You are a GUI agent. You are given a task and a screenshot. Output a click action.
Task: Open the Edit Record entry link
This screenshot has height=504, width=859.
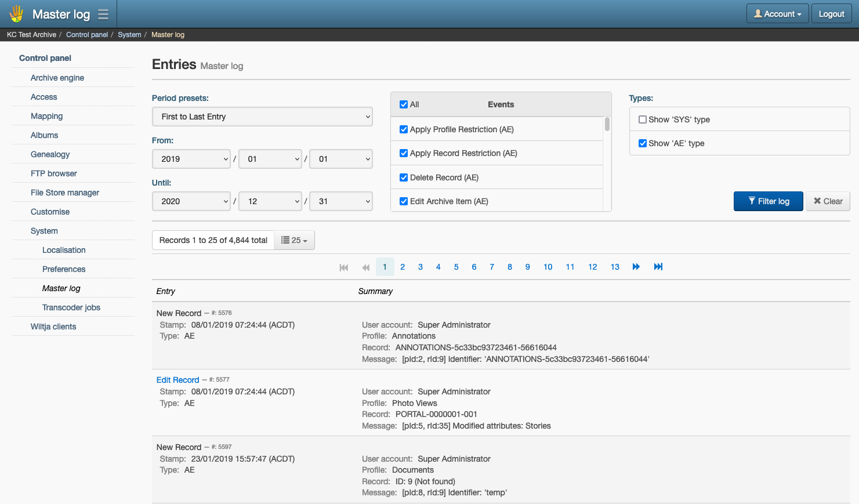coord(177,380)
